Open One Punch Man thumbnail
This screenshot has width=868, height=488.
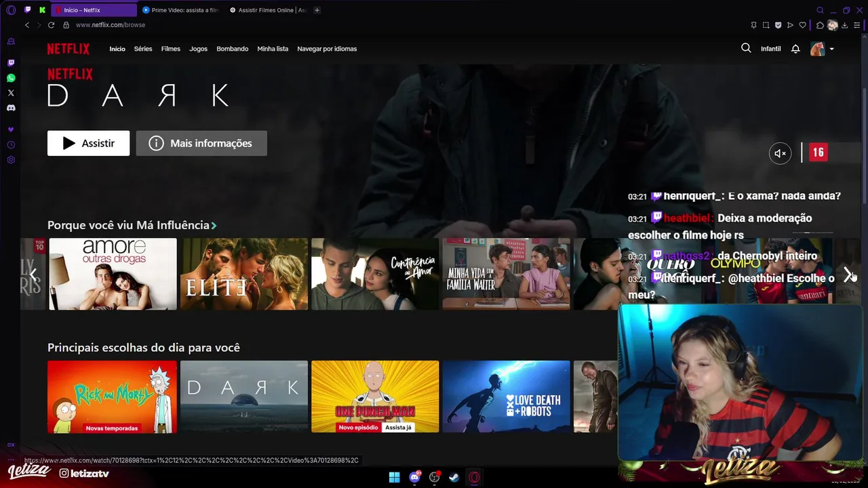point(375,396)
